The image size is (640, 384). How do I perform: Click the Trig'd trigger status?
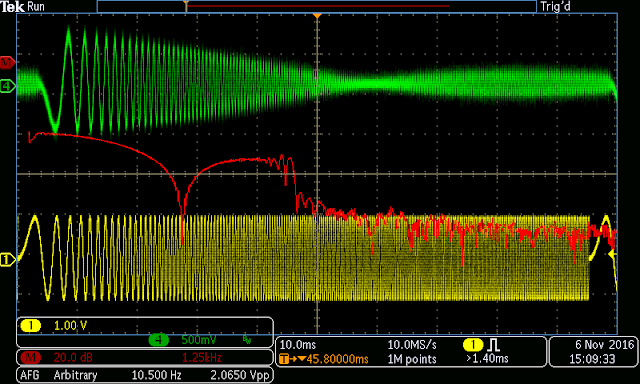[555, 7]
